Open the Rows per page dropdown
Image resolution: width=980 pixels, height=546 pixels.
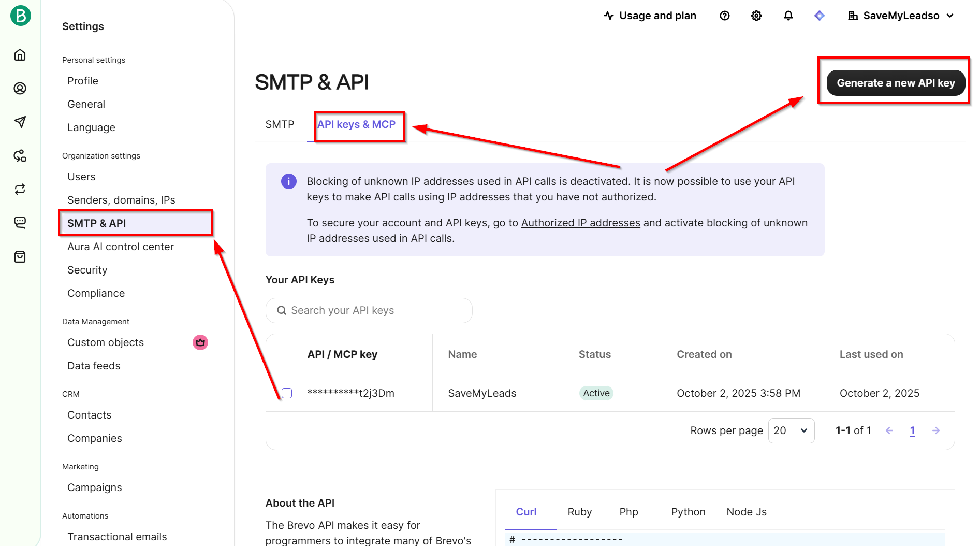pos(791,430)
